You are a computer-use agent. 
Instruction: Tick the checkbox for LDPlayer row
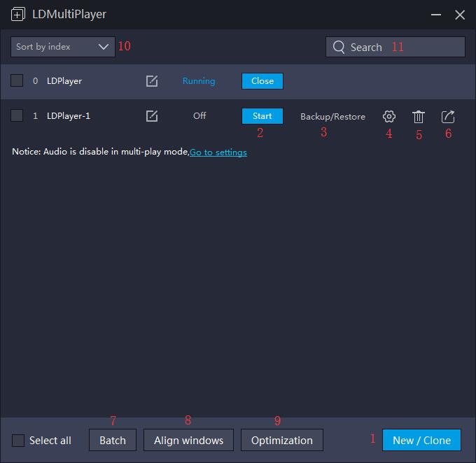[x=17, y=80]
